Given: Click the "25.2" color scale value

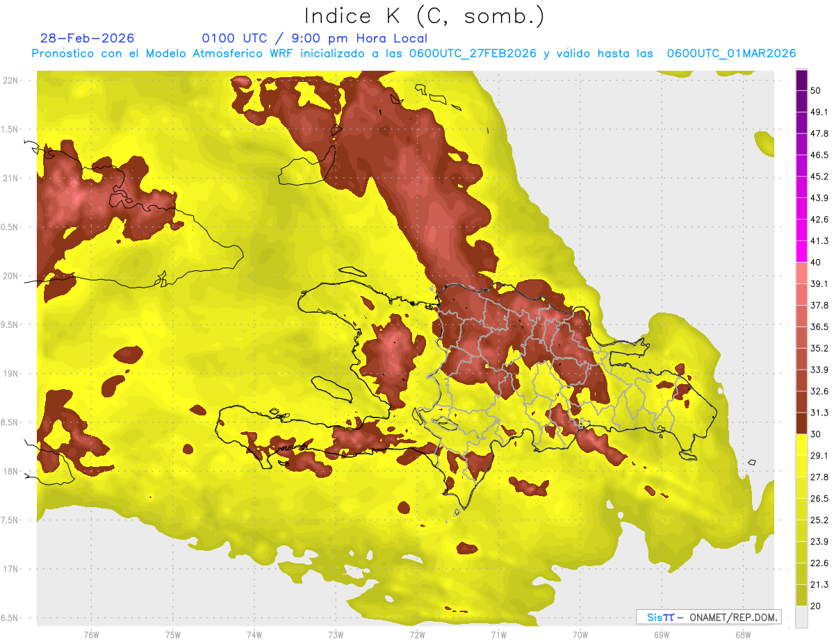Looking at the screenshot, I should click(819, 520).
